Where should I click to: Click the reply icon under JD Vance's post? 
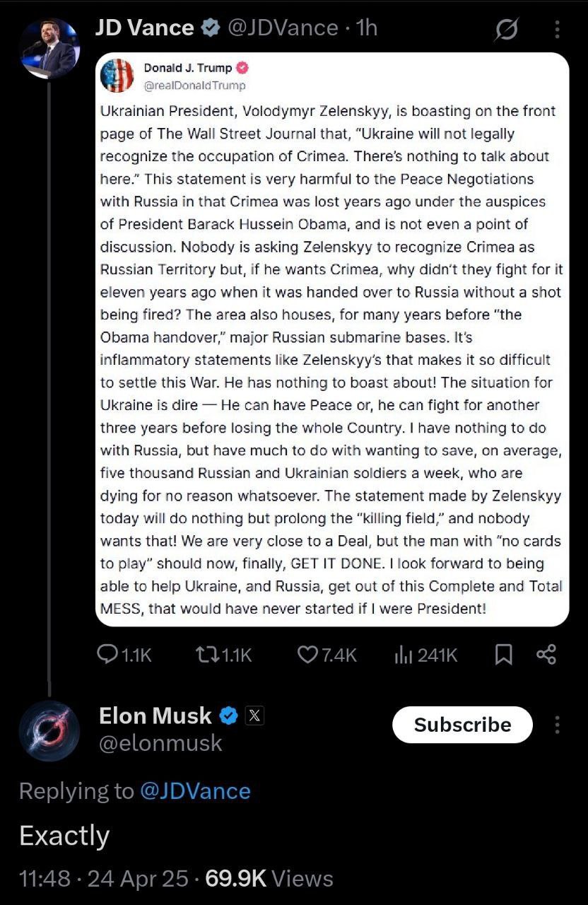click(107, 655)
